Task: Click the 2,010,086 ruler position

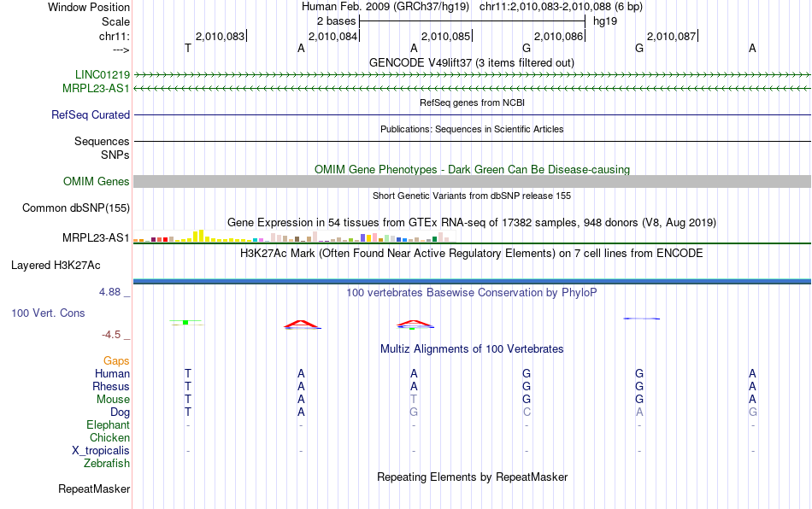Action: 559,36
